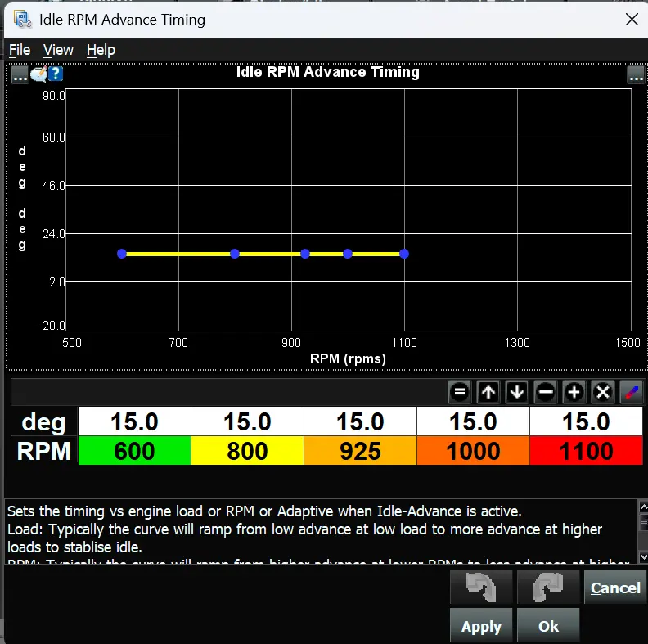
Task: Click the multiply X icon in table toolbar
Action: 602,391
